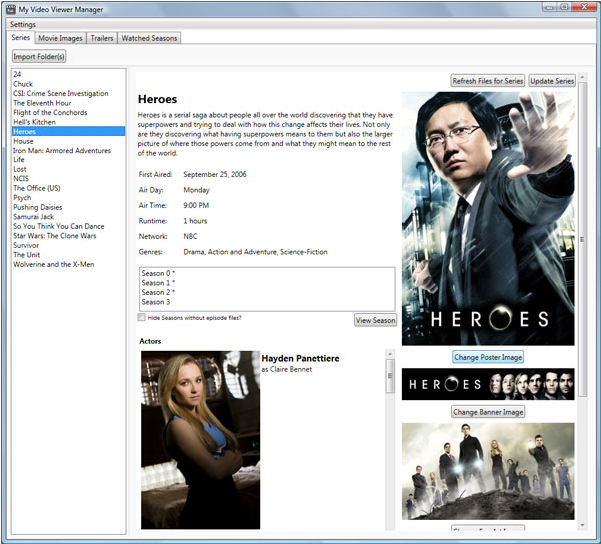This screenshot has height=544, width=601.
Task: Click the main panel scroll up arrow
Action: coord(582,77)
